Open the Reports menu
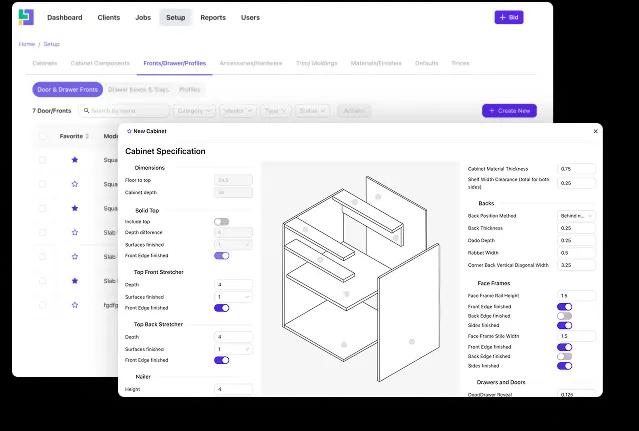 point(212,17)
